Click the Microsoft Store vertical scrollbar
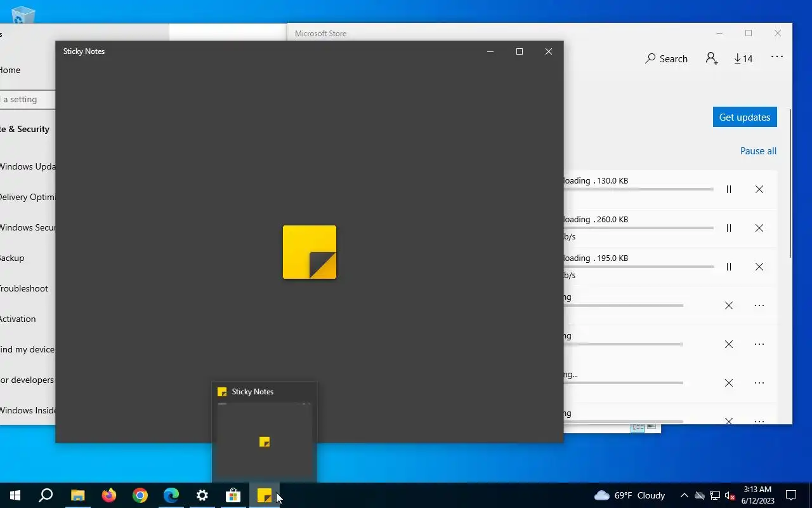The width and height of the screenshot is (812, 508). pos(790,184)
